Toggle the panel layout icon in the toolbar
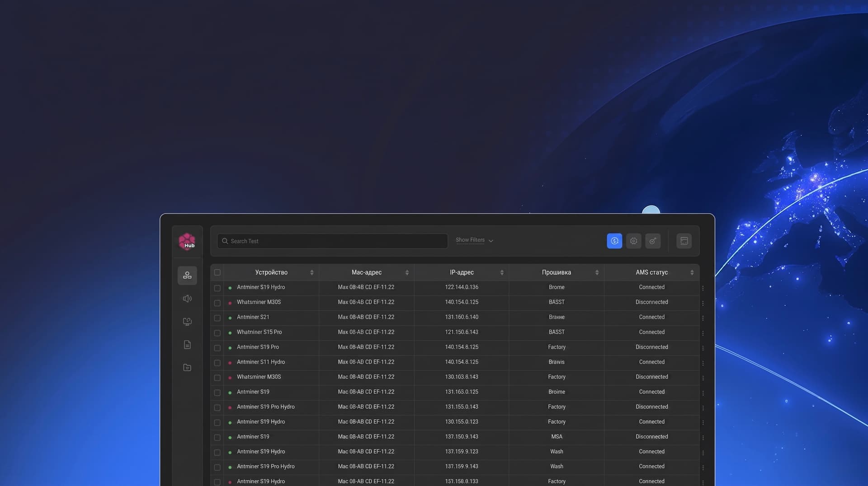Viewport: 868px width, 486px height. [x=684, y=241]
